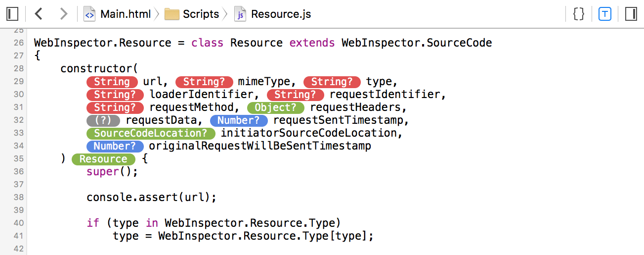Toggle the right details sidebar
Viewport: 644px width, 255px height.
[631, 14]
